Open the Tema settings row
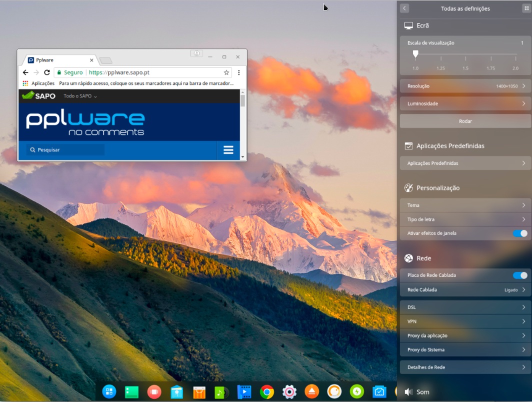 (465, 205)
